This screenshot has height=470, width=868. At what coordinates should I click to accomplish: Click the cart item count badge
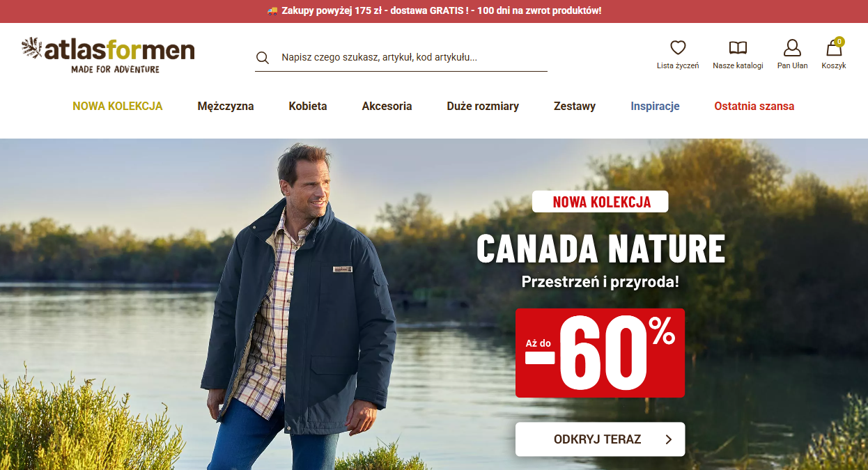839,42
